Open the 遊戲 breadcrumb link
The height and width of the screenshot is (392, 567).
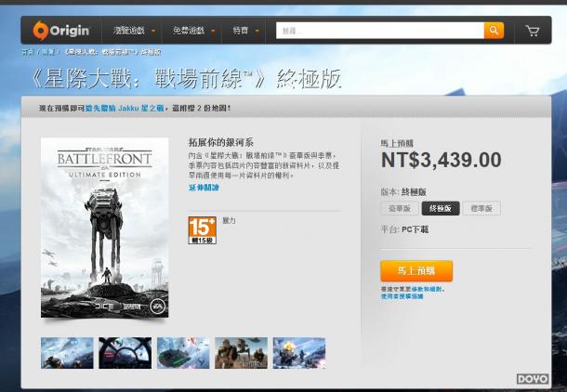click(x=48, y=52)
